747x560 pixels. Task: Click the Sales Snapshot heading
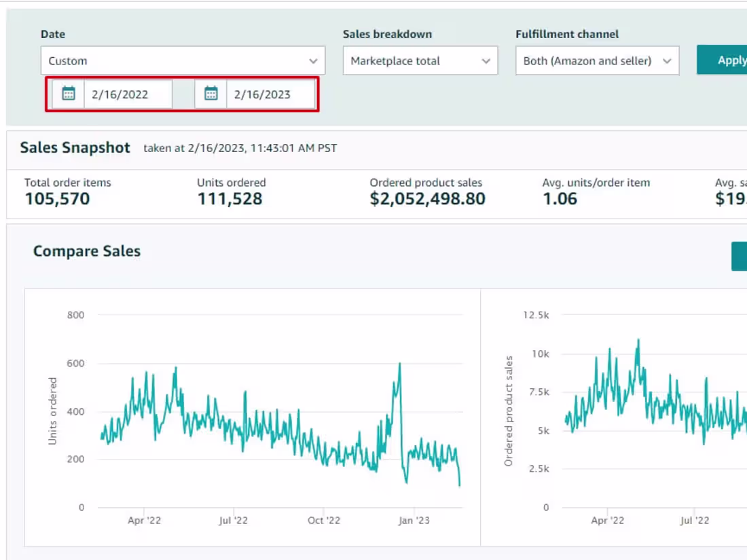(75, 148)
